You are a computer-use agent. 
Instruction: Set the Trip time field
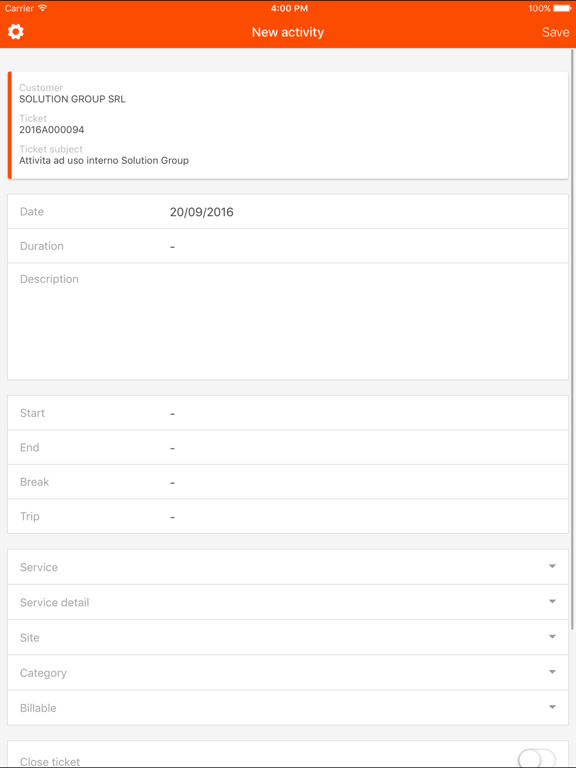(288, 516)
